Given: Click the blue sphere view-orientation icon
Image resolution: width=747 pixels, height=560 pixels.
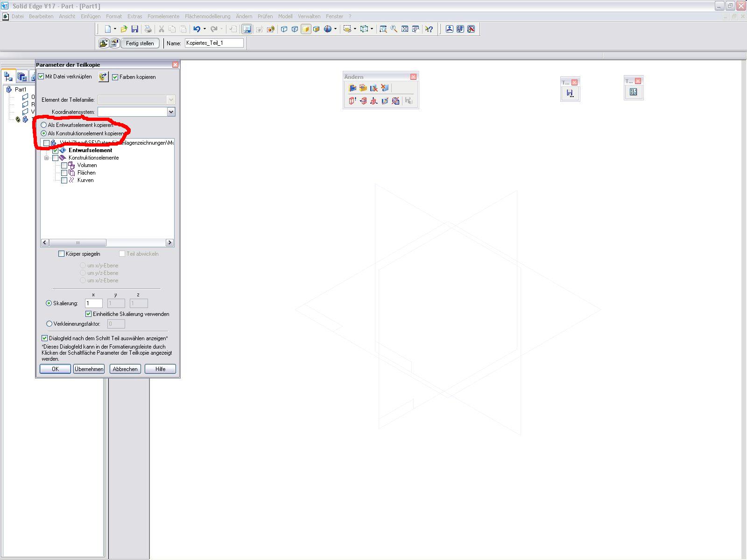Looking at the screenshot, I should (328, 29).
